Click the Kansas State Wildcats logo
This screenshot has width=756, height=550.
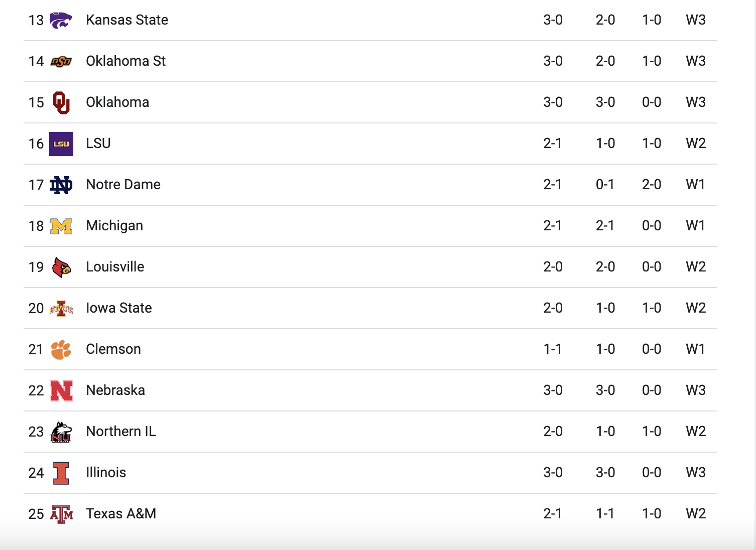[x=61, y=20]
